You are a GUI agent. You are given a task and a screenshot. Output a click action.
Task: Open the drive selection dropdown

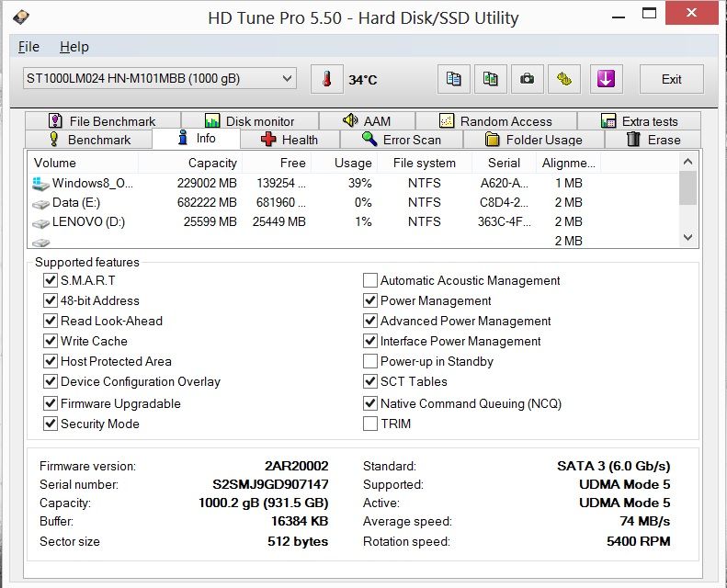point(160,79)
